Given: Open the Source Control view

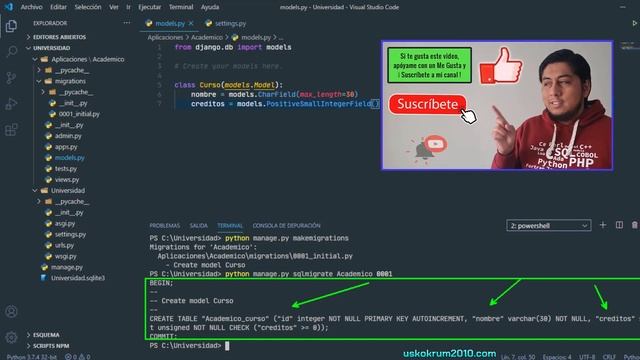Looking at the screenshot, I should coord(11,78).
